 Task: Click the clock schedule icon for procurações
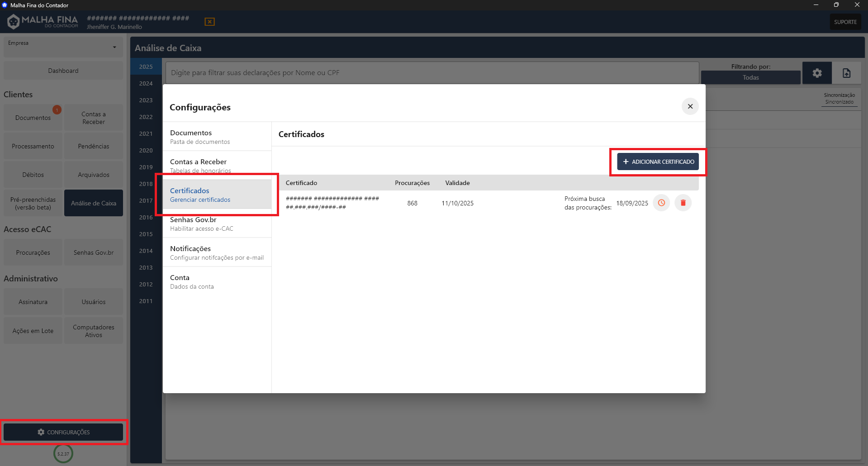[661, 203]
